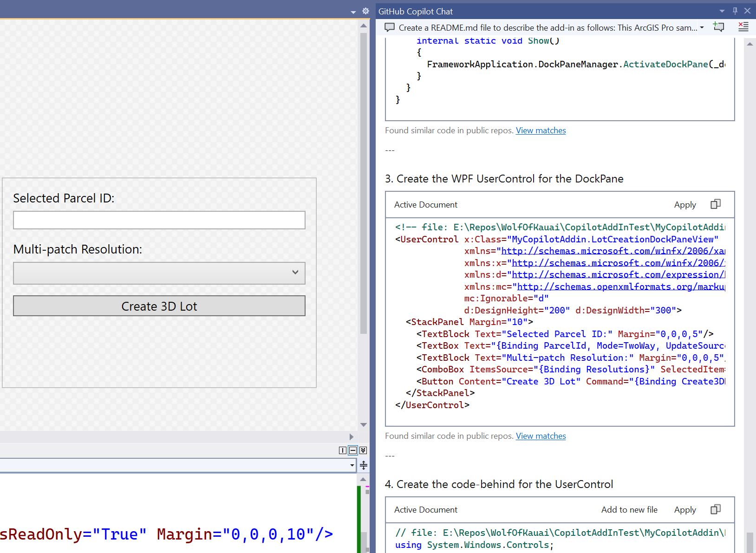Click the GitHub Copilot Chat title
Image resolution: width=756 pixels, height=553 pixels.
click(416, 12)
